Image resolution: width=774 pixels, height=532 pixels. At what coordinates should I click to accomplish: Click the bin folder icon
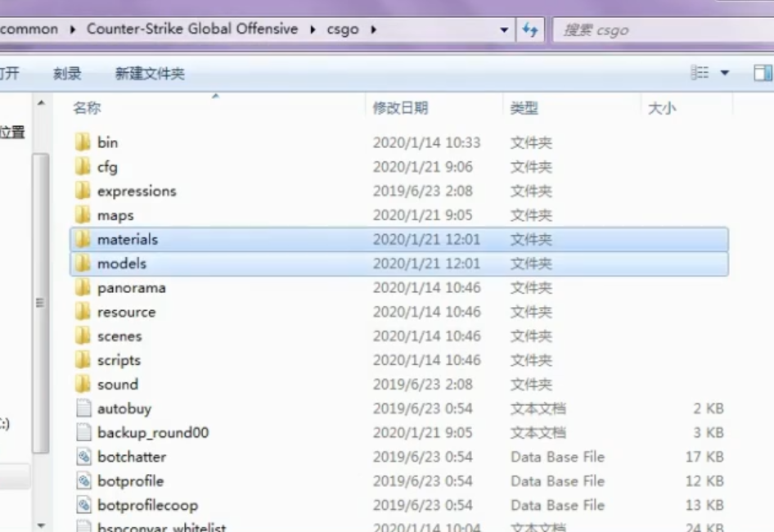point(83,142)
